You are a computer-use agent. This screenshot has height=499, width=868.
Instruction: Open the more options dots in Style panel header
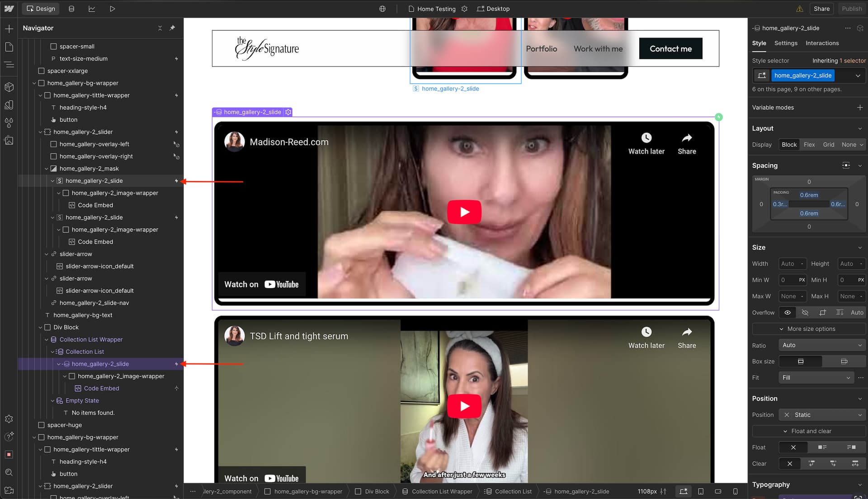click(x=848, y=28)
